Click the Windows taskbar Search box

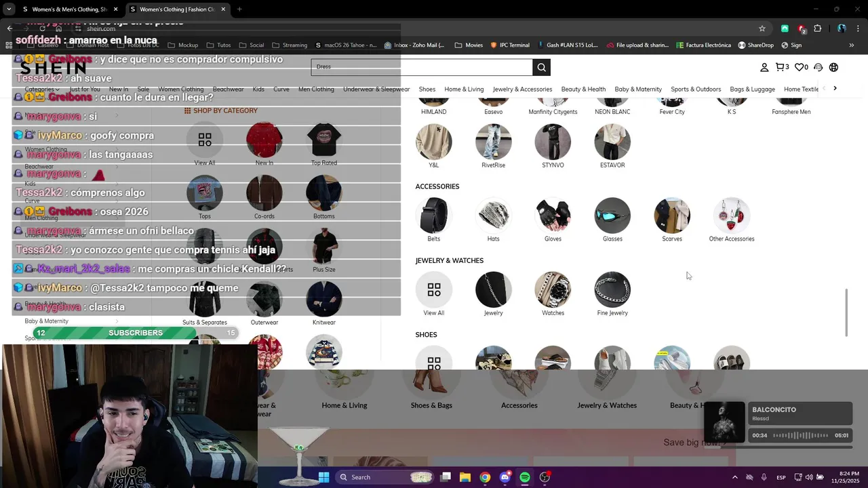(x=385, y=477)
